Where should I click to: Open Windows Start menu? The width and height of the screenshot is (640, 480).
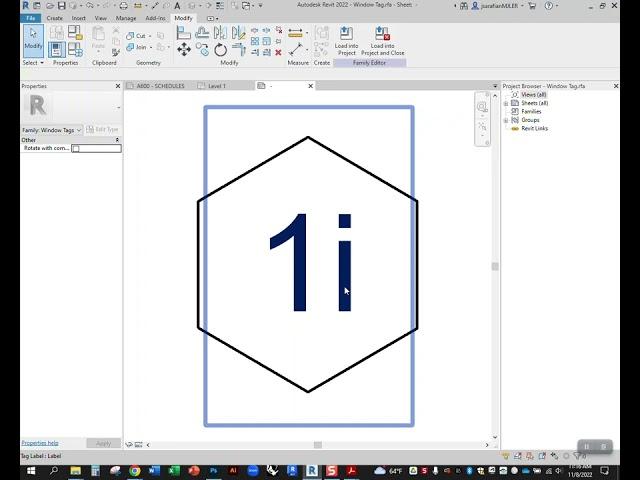[x=31, y=471]
